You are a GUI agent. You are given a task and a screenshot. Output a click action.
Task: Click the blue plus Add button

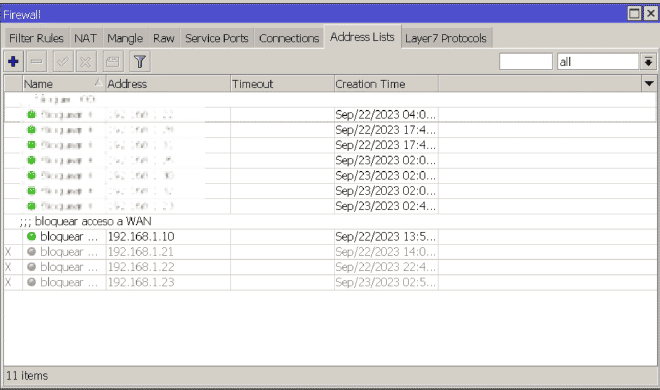click(13, 62)
